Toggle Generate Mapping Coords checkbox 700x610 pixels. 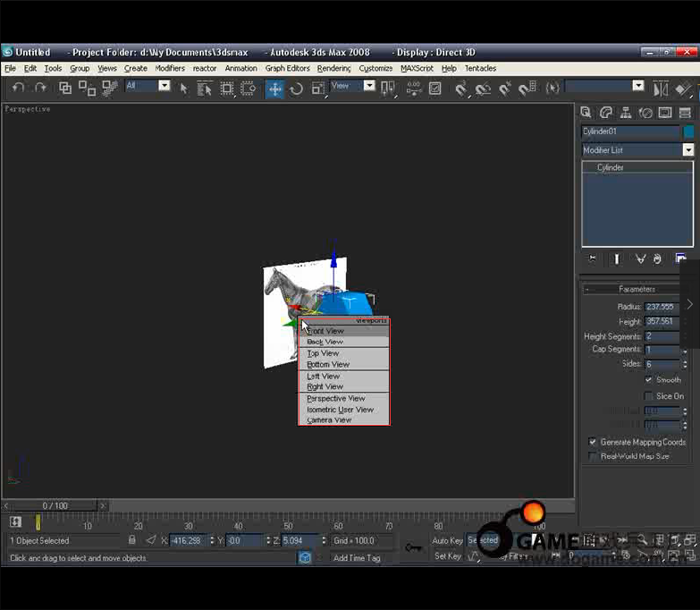593,442
